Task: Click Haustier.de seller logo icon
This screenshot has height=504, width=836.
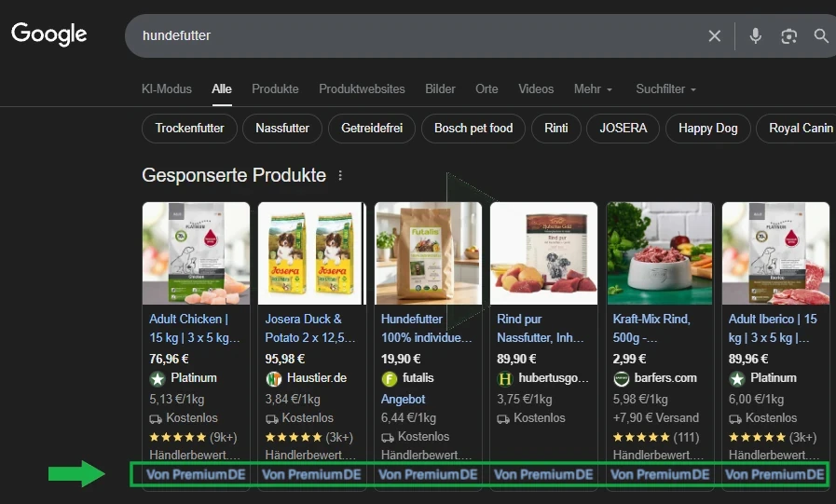Action: click(273, 379)
